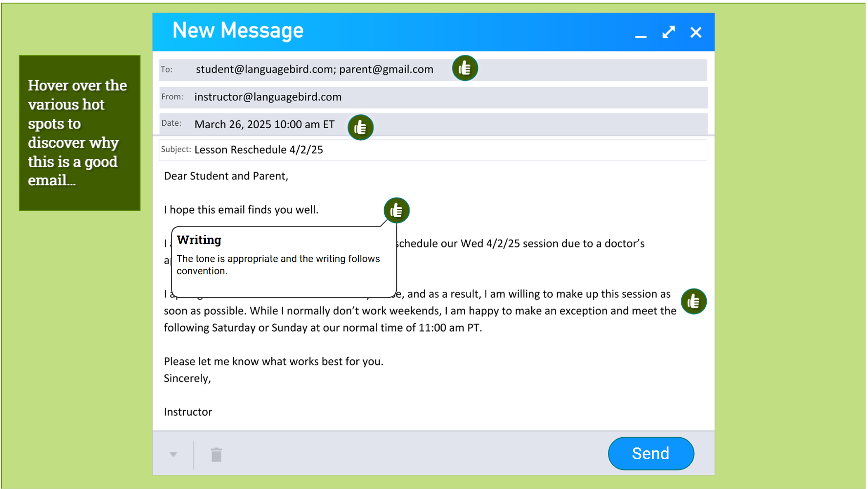Open the dropdown arrow beside the trash icon
This screenshot has width=868, height=489.
click(173, 455)
